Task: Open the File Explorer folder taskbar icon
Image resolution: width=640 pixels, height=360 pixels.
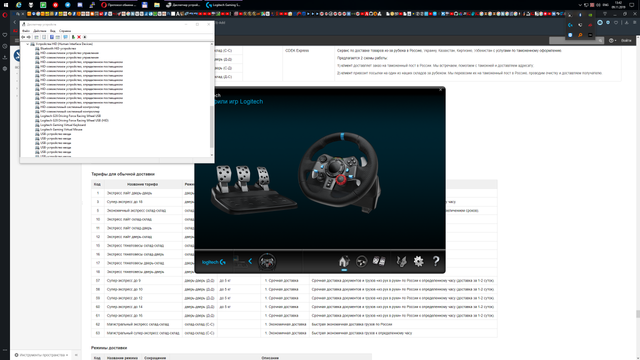Action: (x=157, y=5)
